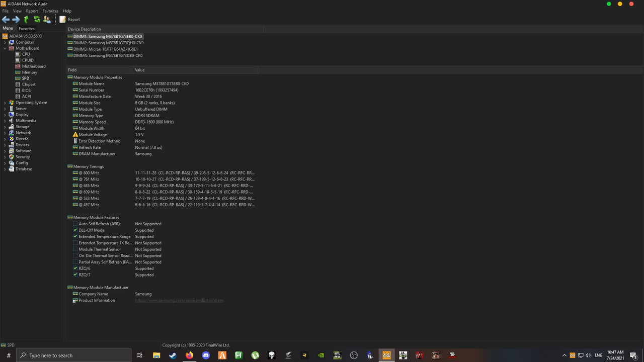Expand the Server tree node arrow
The image size is (644, 362).
coord(5,109)
